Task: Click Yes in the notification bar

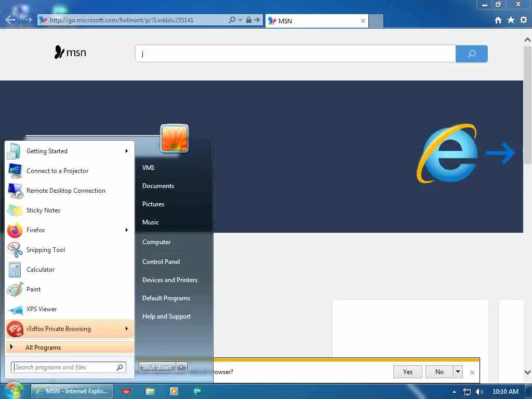Action: click(x=407, y=372)
